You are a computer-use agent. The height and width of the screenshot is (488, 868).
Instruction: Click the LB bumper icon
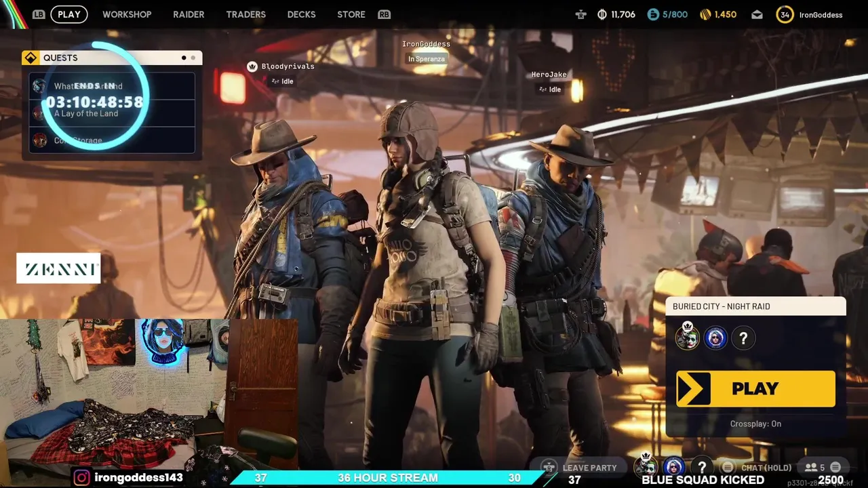tap(39, 14)
